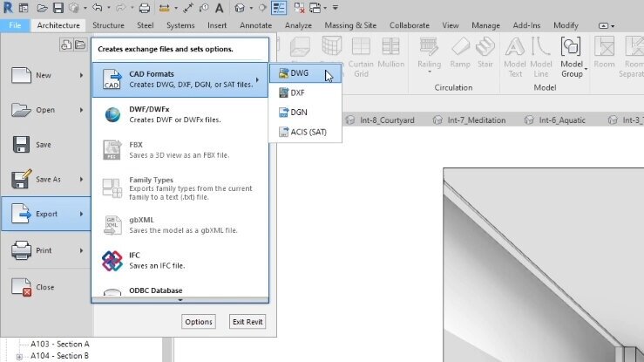Select the Measure tool icon
Viewport: 644px width, 362px height.
coord(165,8)
